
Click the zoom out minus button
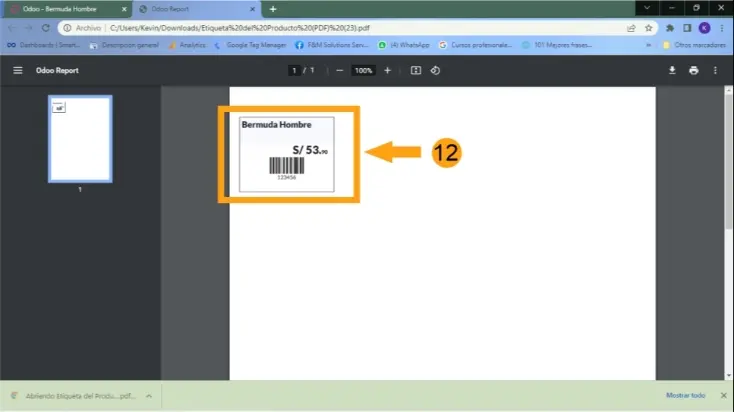pos(340,71)
